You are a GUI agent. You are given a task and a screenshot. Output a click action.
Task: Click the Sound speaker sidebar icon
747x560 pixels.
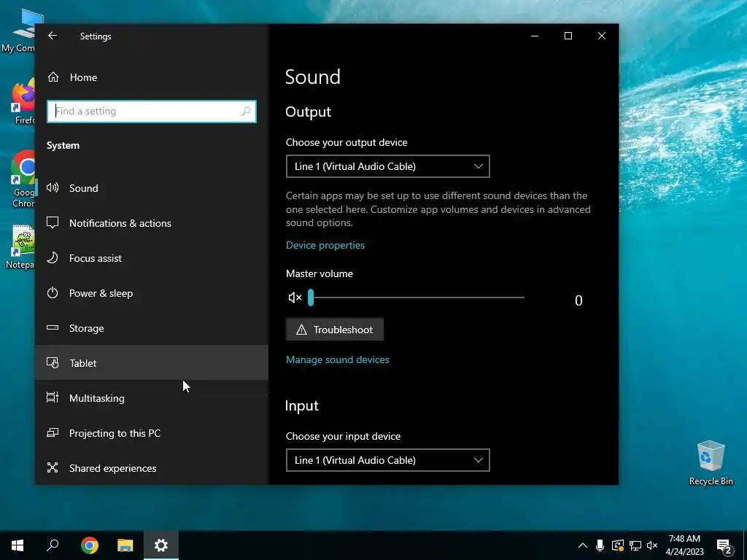point(53,187)
